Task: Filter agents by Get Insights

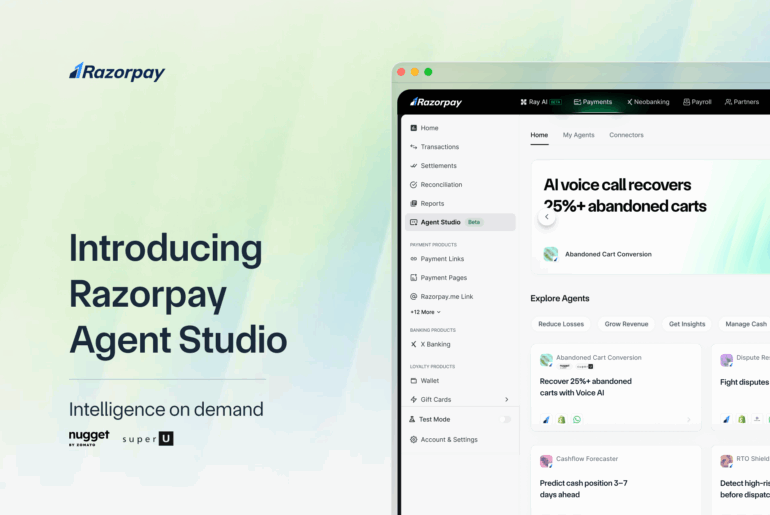Action: point(687,324)
